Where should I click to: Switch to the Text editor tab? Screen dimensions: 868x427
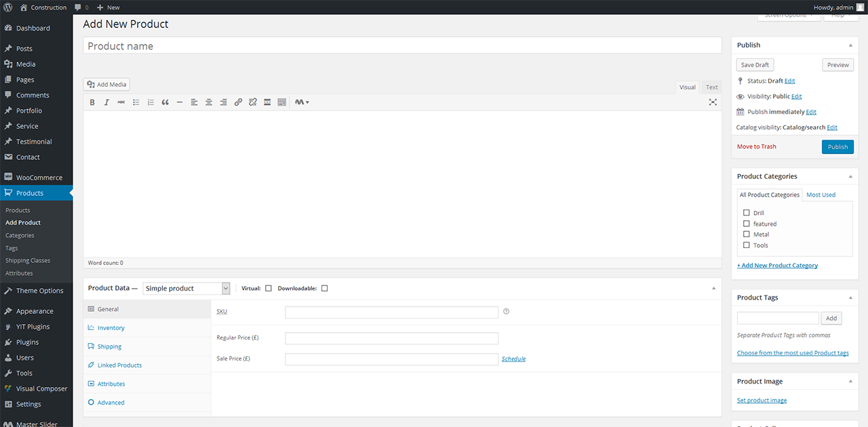click(711, 87)
